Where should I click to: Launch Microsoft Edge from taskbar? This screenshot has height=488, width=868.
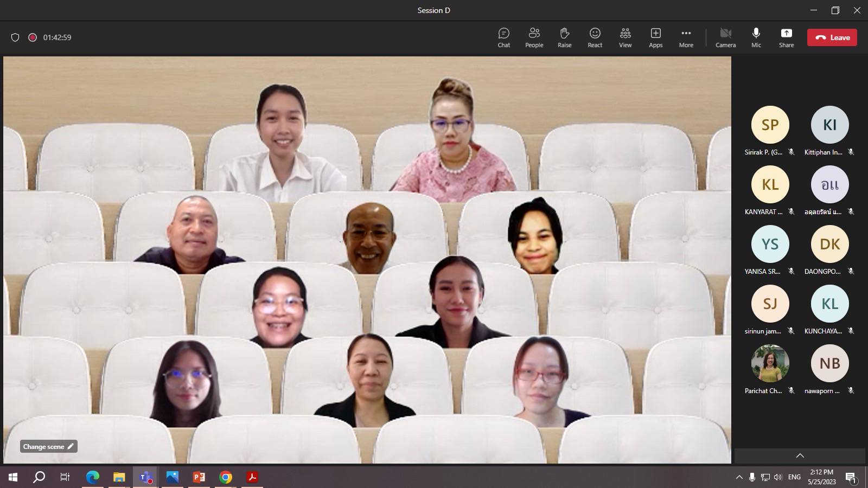pos(93,477)
